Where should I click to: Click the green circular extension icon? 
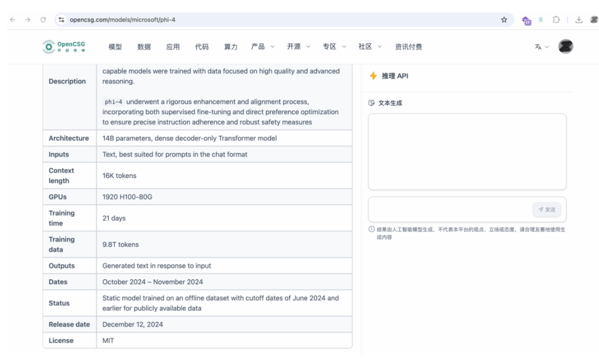pyautogui.click(x=541, y=19)
